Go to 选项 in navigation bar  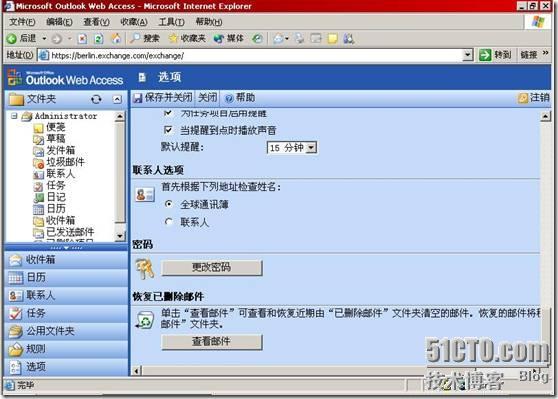(67, 367)
